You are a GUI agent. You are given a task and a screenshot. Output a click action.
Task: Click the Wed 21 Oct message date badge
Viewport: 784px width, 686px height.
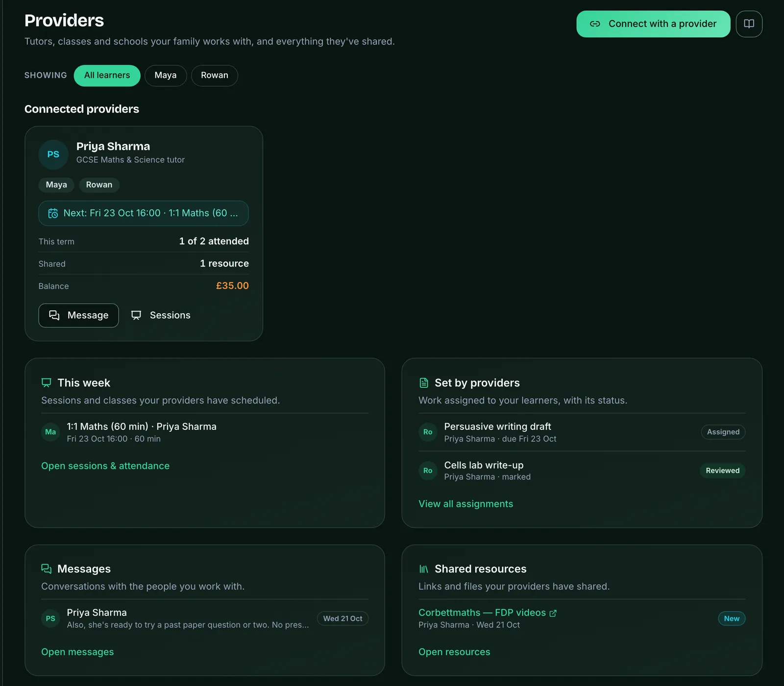click(343, 618)
